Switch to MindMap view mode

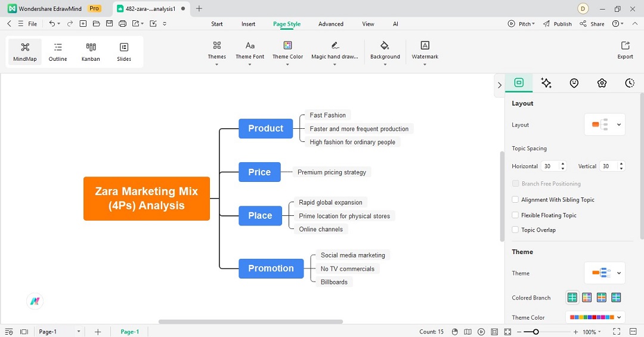click(25, 52)
